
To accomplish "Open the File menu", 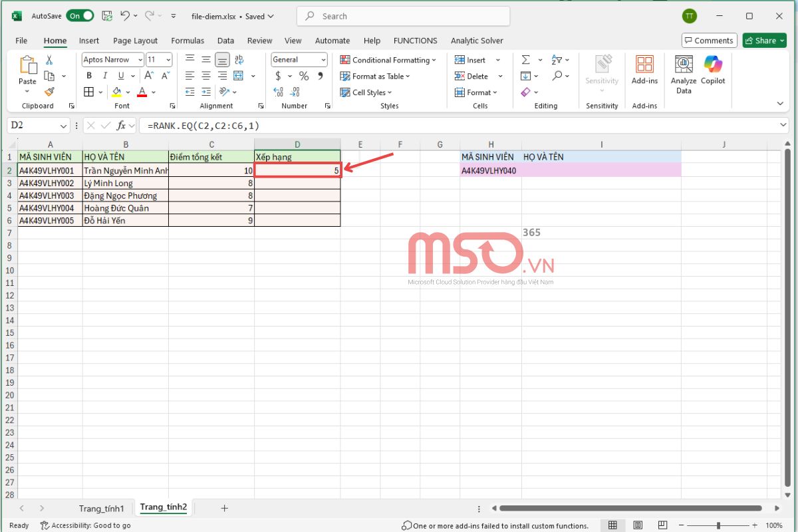I will coord(21,41).
